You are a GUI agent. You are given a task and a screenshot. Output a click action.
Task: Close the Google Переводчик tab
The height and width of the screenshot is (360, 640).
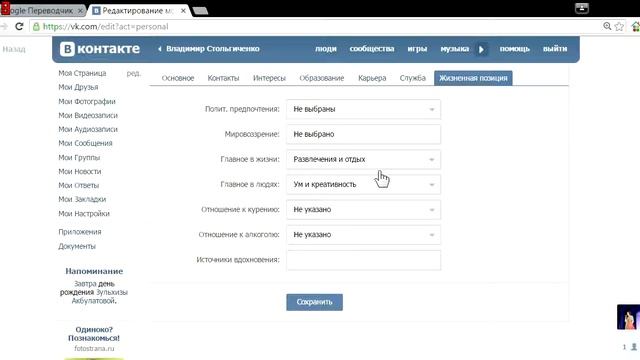[x=80, y=11]
